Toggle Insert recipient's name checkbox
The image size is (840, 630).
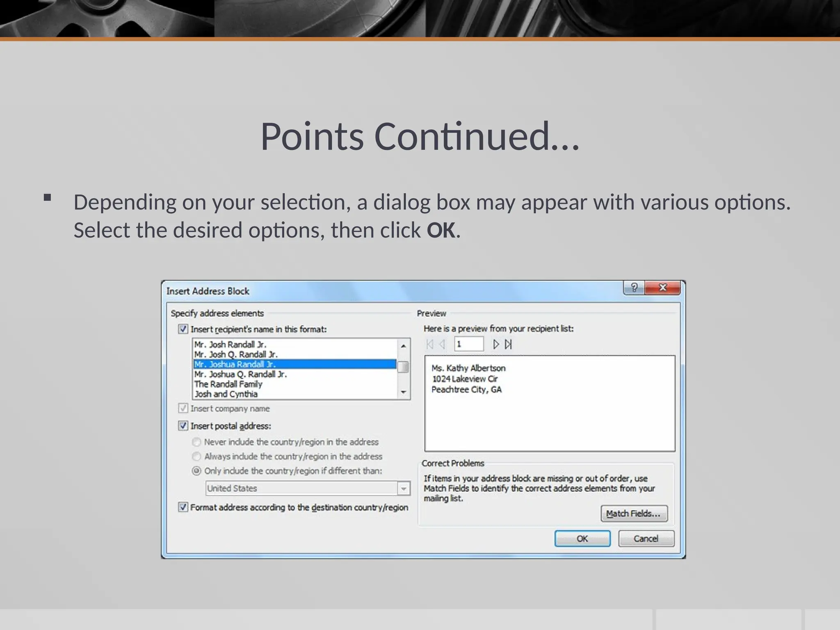[x=183, y=329]
